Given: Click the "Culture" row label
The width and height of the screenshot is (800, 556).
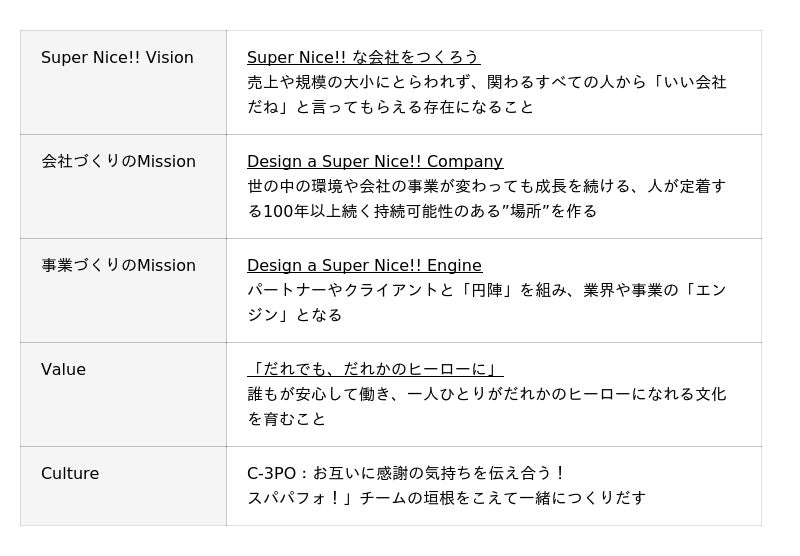Looking at the screenshot, I should pyautogui.click(x=70, y=474).
